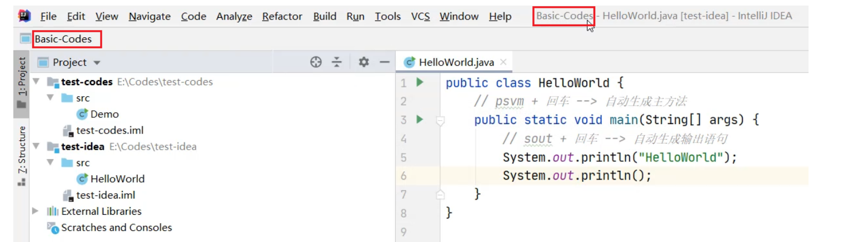Open the File menu
The height and width of the screenshot is (242, 868).
pyautogui.click(x=48, y=16)
